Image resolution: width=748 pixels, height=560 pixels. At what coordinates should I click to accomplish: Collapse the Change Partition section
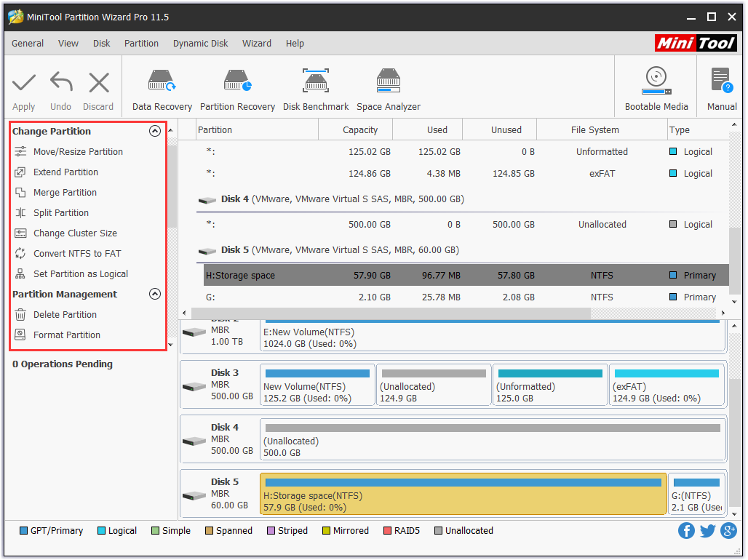154,131
